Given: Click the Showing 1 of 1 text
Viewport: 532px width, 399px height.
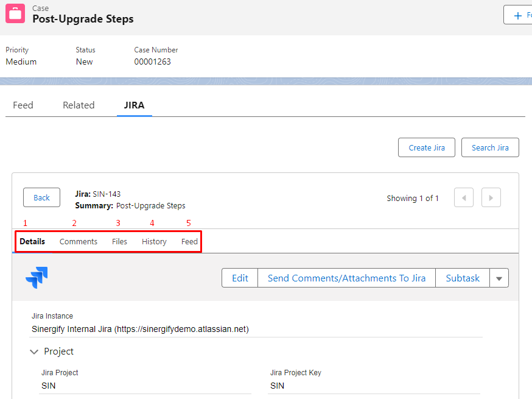Looking at the screenshot, I should tap(413, 199).
